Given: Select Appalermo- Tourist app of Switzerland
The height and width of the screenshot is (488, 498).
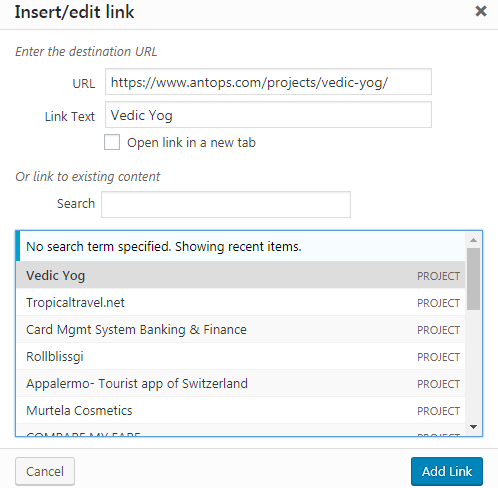Looking at the screenshot, I should (x=241, y=383).
